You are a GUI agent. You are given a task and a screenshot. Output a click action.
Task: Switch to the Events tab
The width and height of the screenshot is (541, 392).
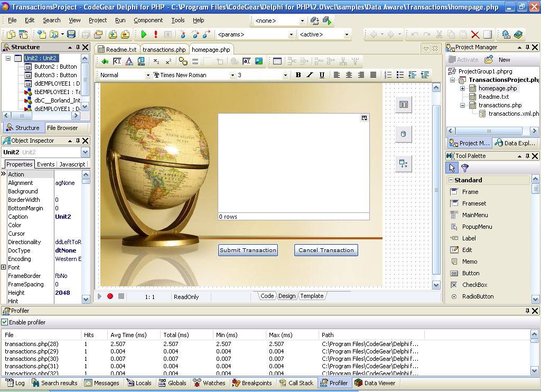pyautogui.click(x=45, y=164)
